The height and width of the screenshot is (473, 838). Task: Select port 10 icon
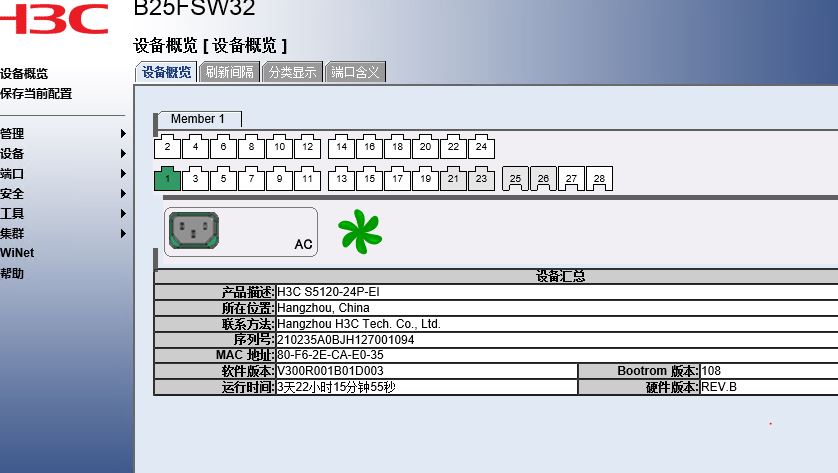[279, 147]
